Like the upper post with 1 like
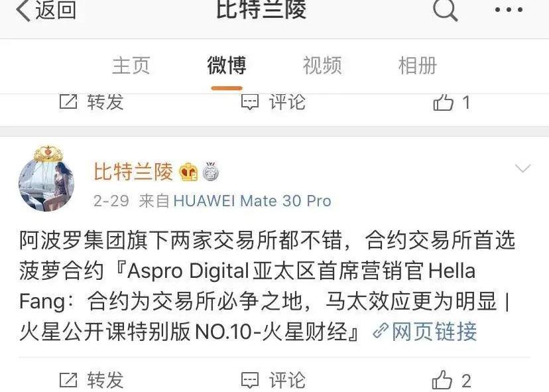 tap(444, 102)
